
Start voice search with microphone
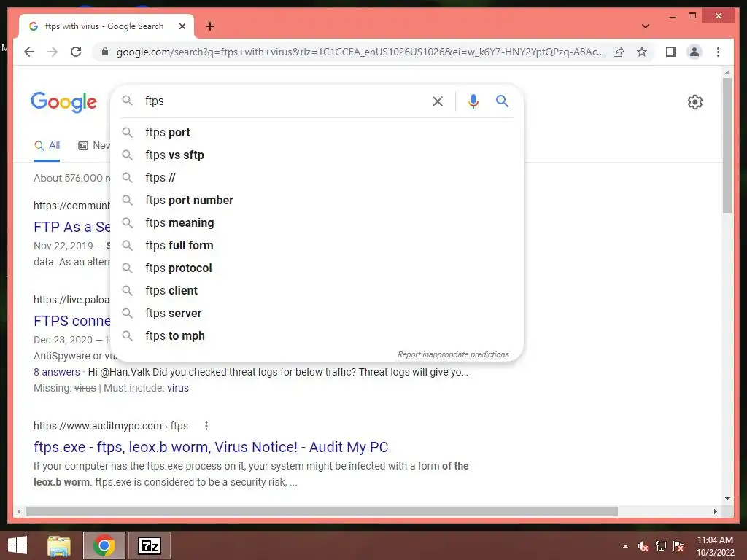(x=473, y=101)
